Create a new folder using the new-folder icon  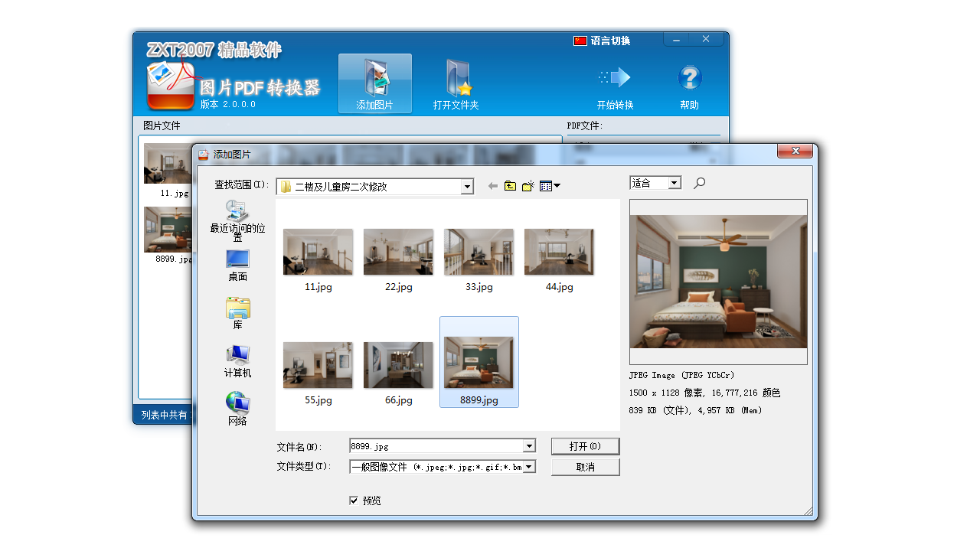pos(527,185)
